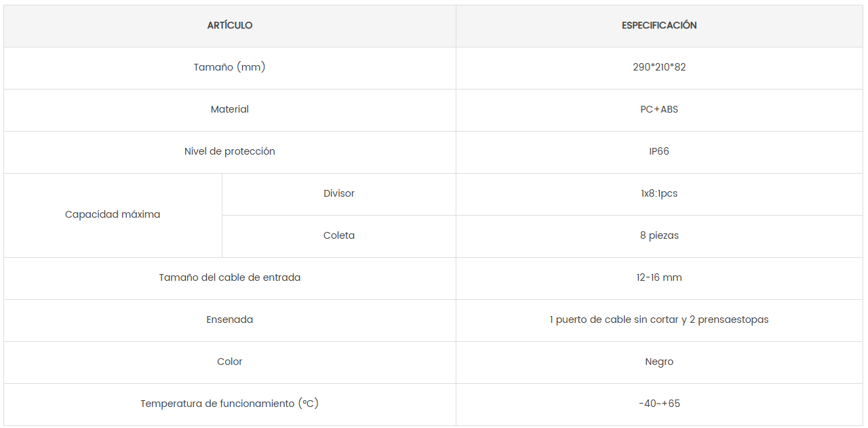Screen dimensions: 868x428
Task: Select the Tamaño (mm) cell
Action: 230,67
